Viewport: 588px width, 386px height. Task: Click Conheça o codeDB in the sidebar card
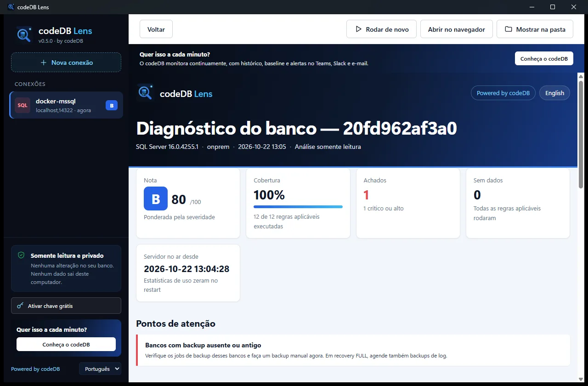66,344
